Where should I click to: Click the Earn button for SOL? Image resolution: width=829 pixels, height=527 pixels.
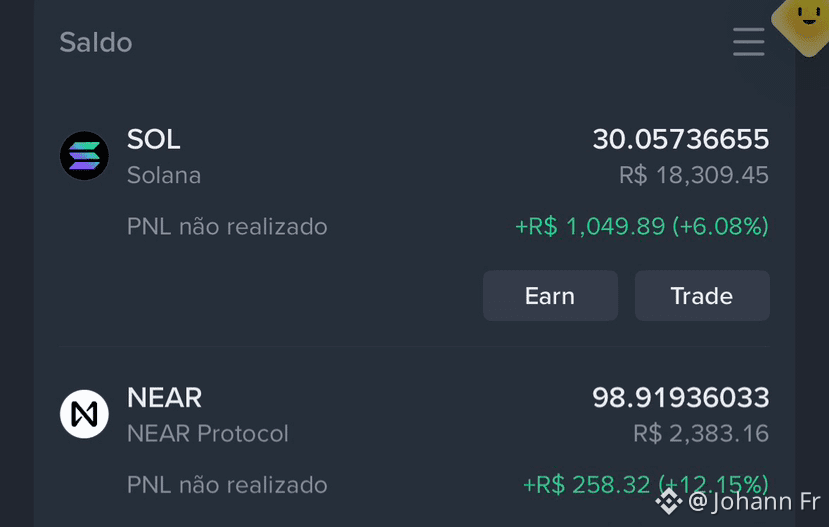coord(550,295)
